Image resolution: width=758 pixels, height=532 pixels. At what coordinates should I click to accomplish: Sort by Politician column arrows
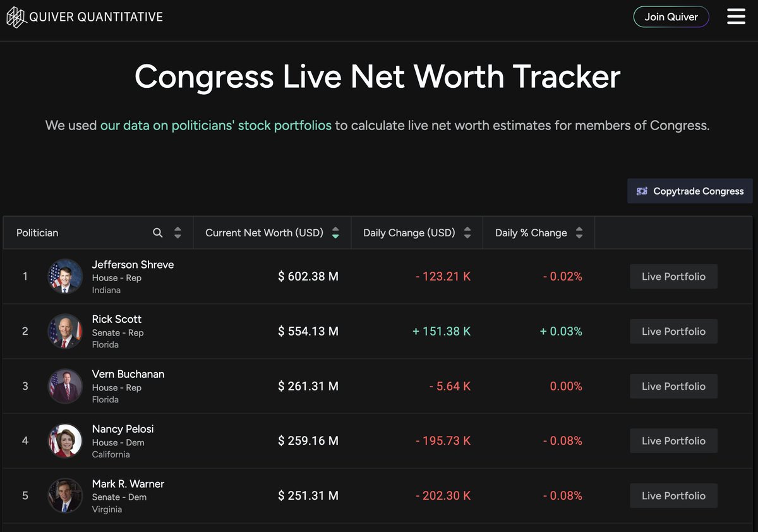177,233
